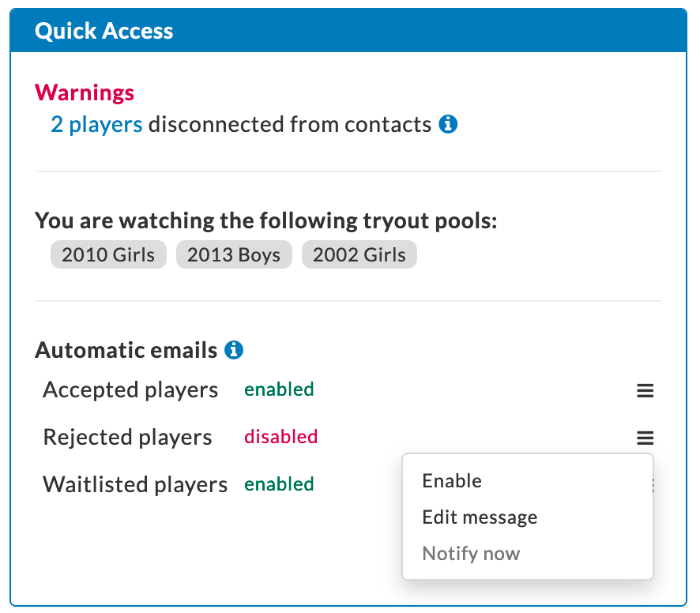Click the 'enabled' status for Accepted players
Viewport: 700px width, 613px height.
tap(279, 389)
